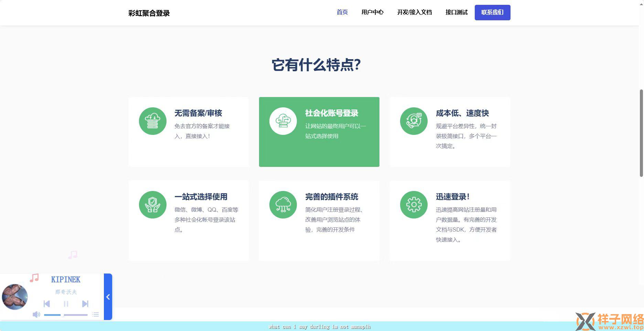Screen dimensions: 644x331
Task: Click the artist name under KIPINEK
Action: tap(66, 292)
